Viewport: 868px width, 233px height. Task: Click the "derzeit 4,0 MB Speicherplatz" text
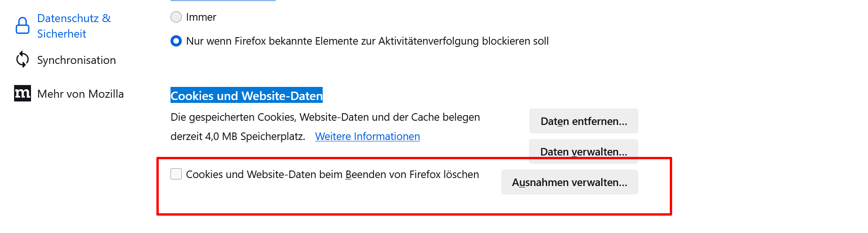pos(238,137)
